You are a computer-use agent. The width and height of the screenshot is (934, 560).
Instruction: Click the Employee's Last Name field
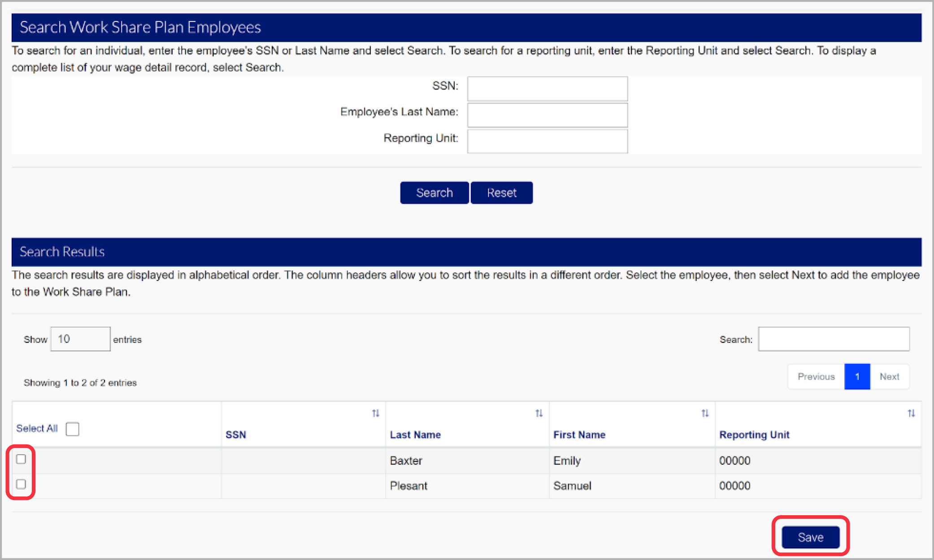click(547, 115)
